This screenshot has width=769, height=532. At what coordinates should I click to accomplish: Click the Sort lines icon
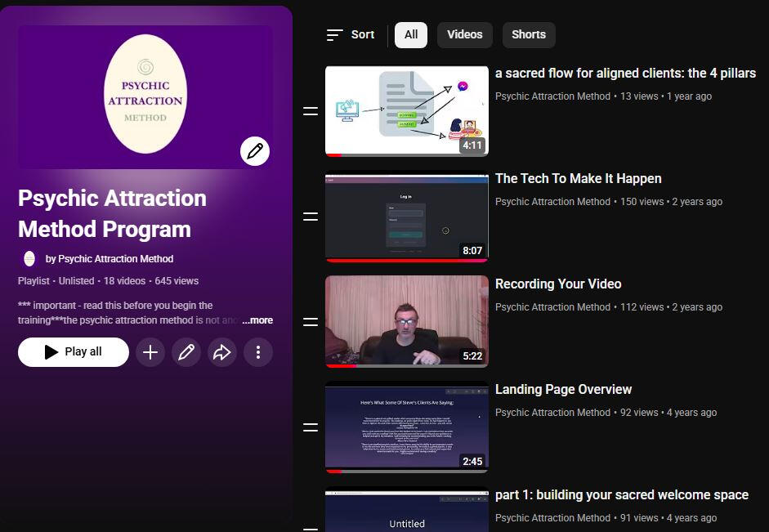(334, 35)
